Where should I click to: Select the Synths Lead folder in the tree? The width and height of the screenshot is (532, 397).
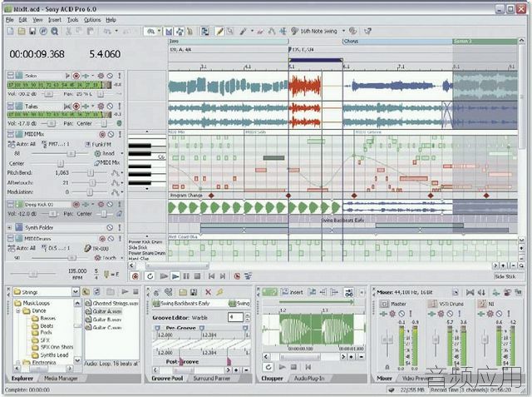(x=50, y=355)
